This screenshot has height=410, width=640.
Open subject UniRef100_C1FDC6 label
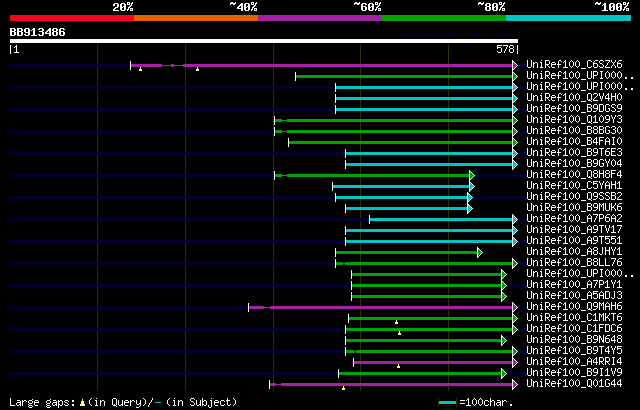[x=574, y=329]
